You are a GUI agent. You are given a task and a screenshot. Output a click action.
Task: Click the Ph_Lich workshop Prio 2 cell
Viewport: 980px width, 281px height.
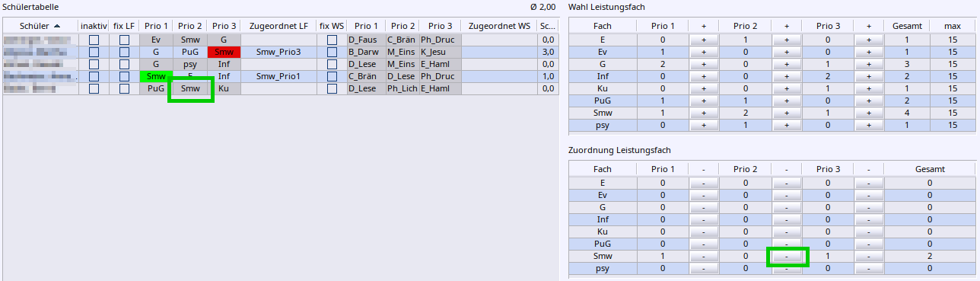401,88
